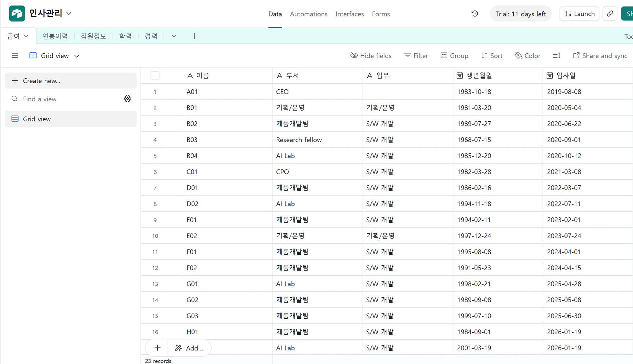This screenshot has height=364, width=633.
Task: Switch to the Interfaces tab
Action: [x=350, y=14]
